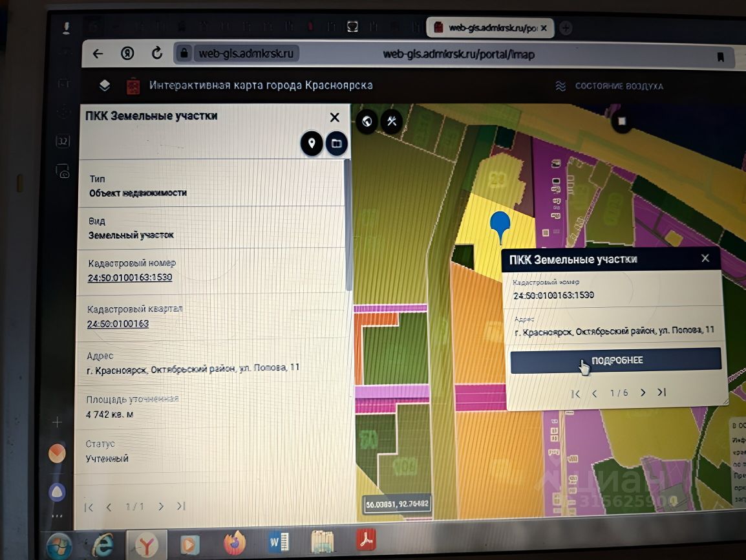Go to previous popup result arrow
This screenshot has width=746, height=560.
[x=594, y=393]
